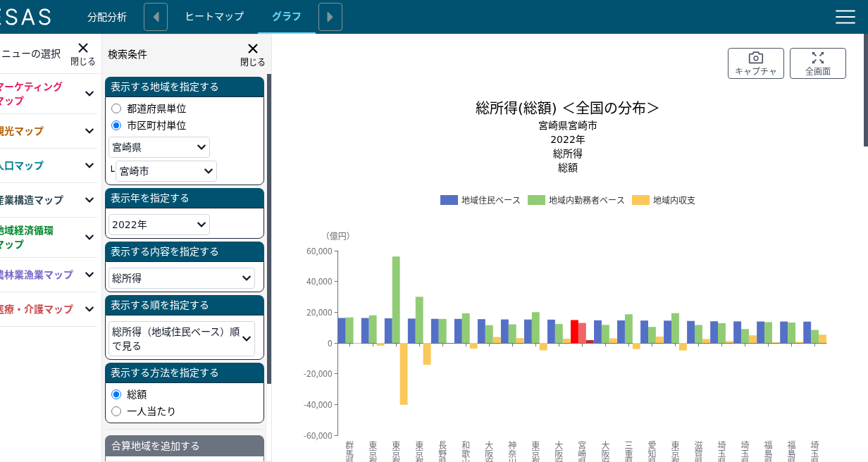
Task: Expand the 農林業漁業マップ menu
Action: point(49,275)
